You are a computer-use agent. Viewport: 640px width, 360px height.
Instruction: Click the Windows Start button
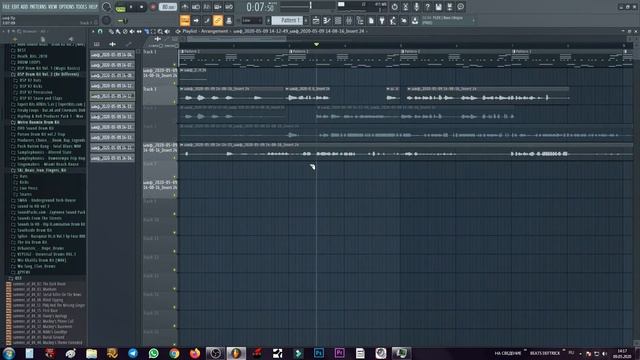(9, 353)
